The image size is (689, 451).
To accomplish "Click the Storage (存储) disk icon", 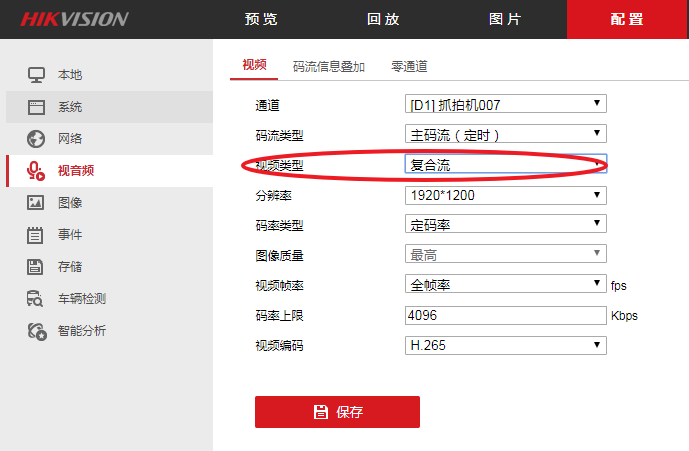I will point(37,267).
